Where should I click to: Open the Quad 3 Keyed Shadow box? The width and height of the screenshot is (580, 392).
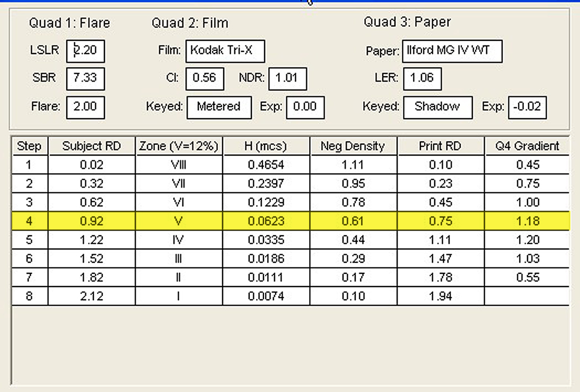pyautogui.click(x=437, y=107)
